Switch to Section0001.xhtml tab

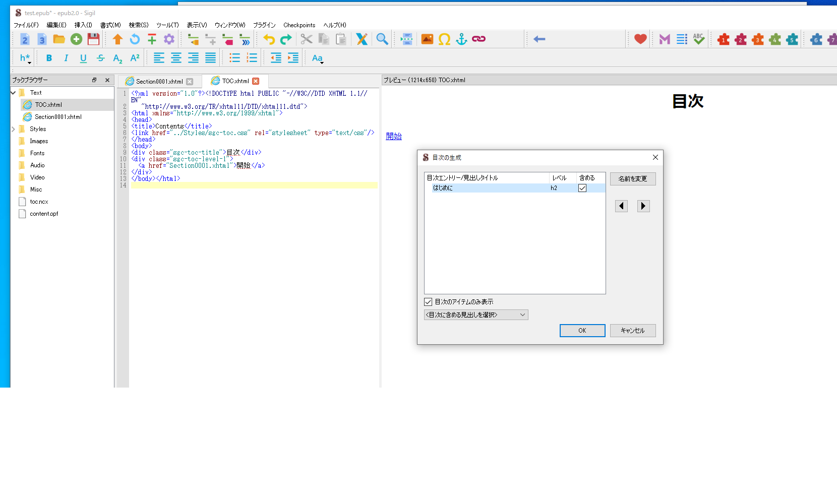coord(159,82)
